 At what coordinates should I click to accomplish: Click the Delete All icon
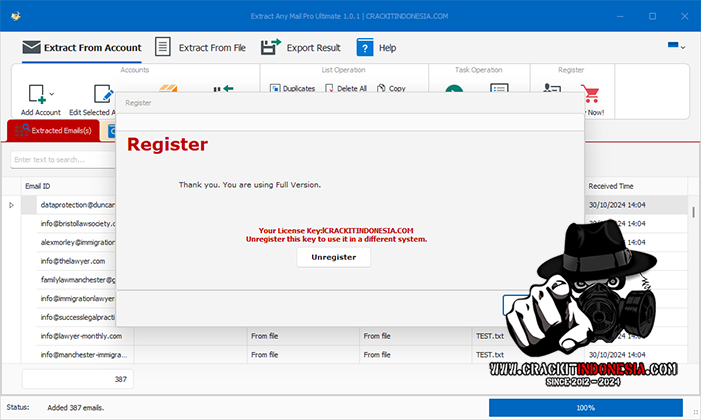[329, 89]
